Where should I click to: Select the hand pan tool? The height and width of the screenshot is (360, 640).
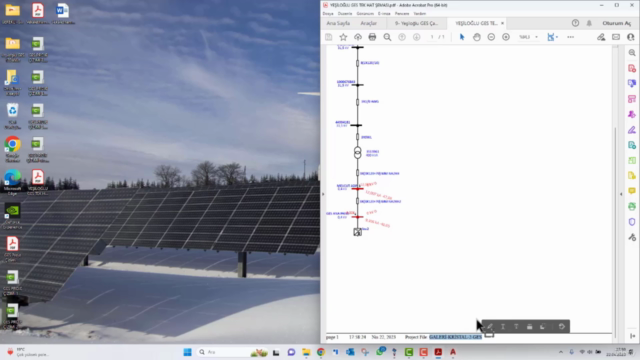coord(476,37)
